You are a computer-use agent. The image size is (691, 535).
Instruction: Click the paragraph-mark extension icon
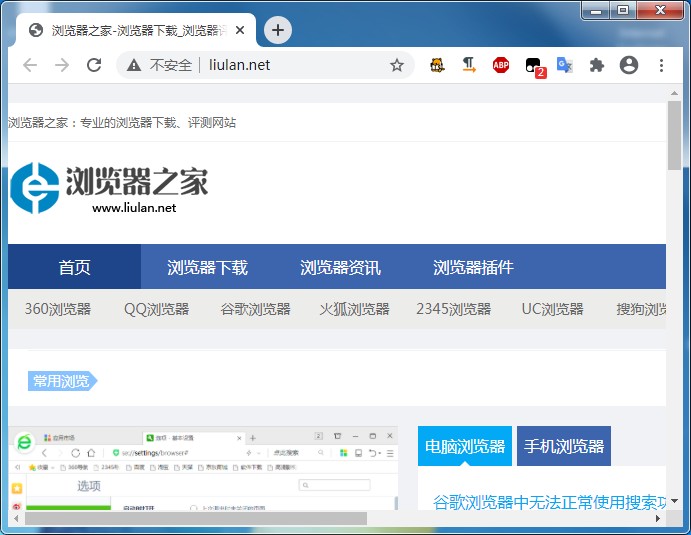click(x=469, y=65)
